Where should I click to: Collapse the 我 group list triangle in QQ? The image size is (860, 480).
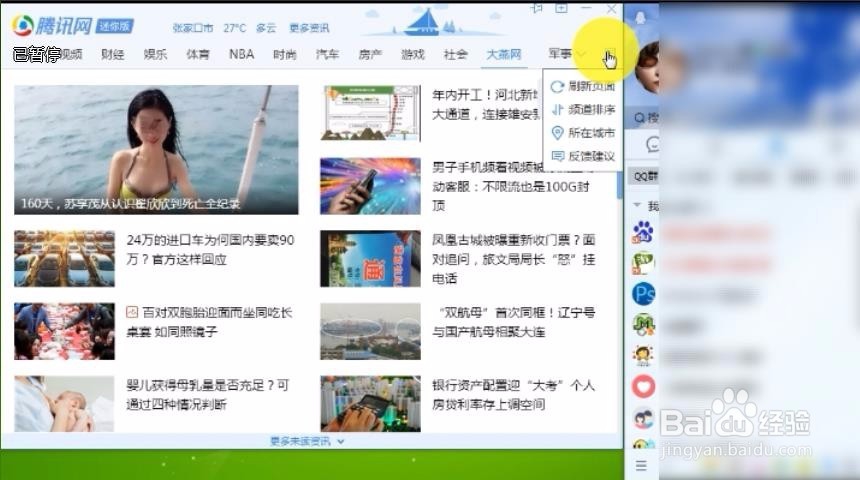(x=637, y=205)
